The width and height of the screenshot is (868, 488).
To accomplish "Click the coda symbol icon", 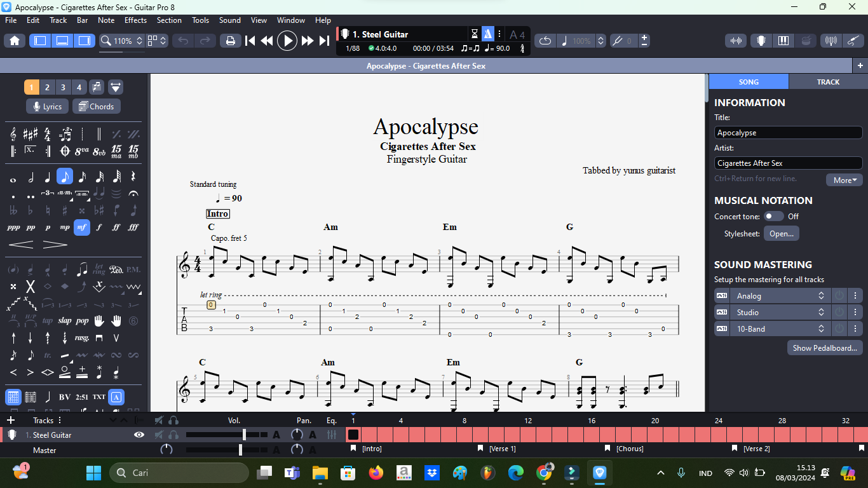I will coord(65,151).
